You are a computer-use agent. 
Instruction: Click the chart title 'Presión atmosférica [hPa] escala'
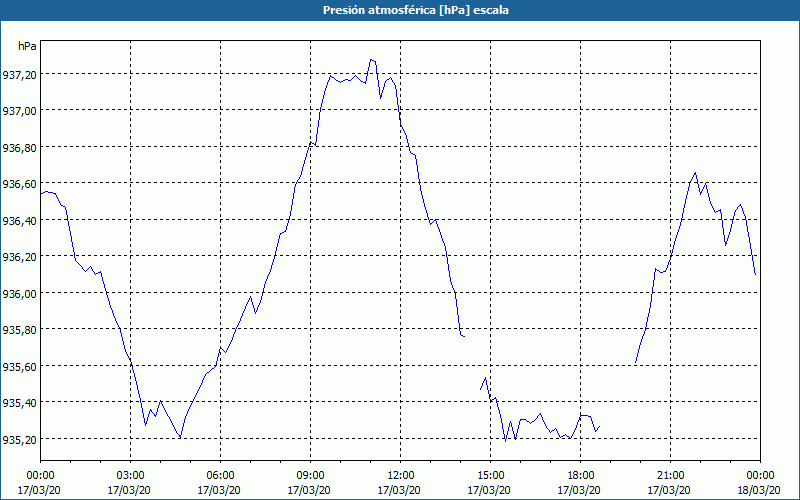pyautogui.click(x=416, y=10)
